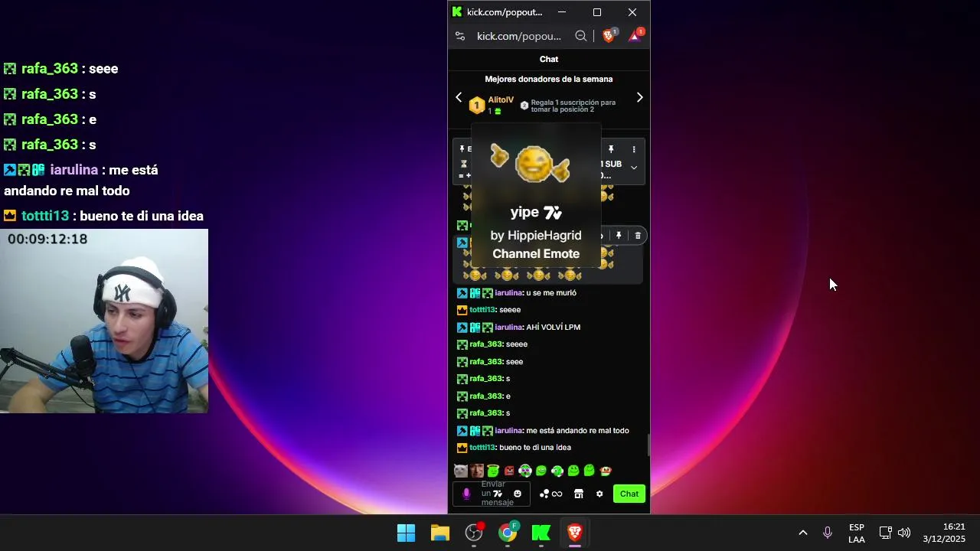Screen dimensions: 980x551
Task: Open zoom magnifier icon in address bar
Action: coord(581,36)
